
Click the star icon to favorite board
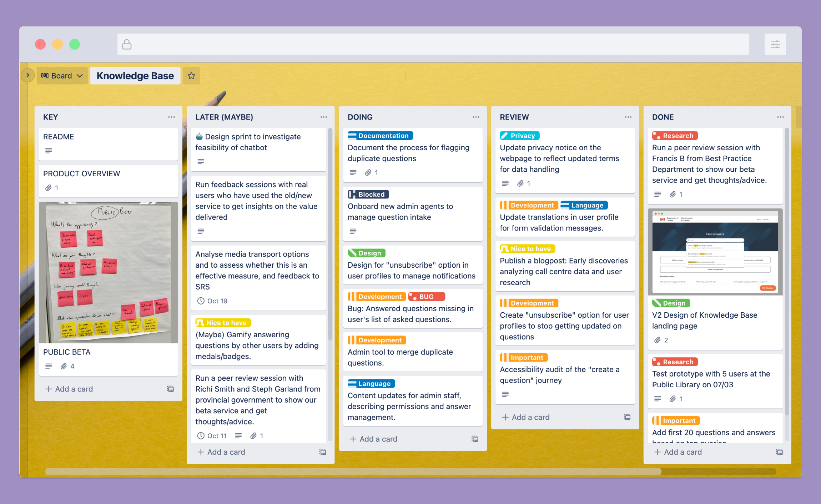192,75
